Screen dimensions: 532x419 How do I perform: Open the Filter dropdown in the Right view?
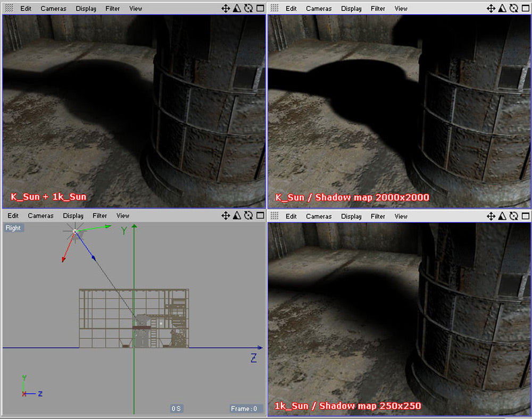[x=100, y=216]
